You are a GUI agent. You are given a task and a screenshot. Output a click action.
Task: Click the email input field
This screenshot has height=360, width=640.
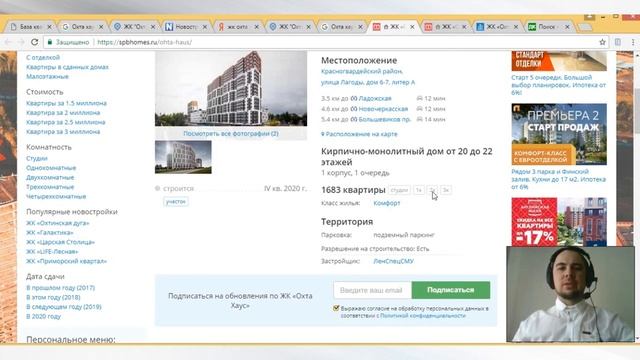372,290
